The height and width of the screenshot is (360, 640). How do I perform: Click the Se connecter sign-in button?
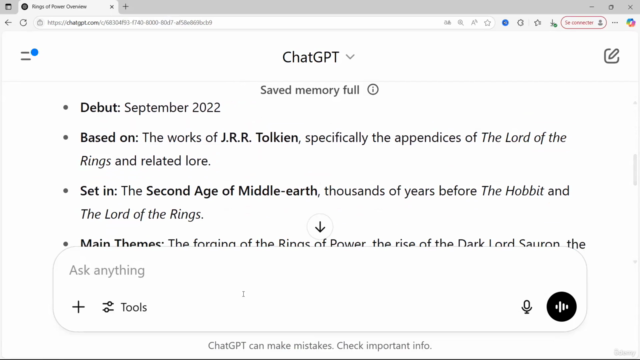tap(584, 22)
